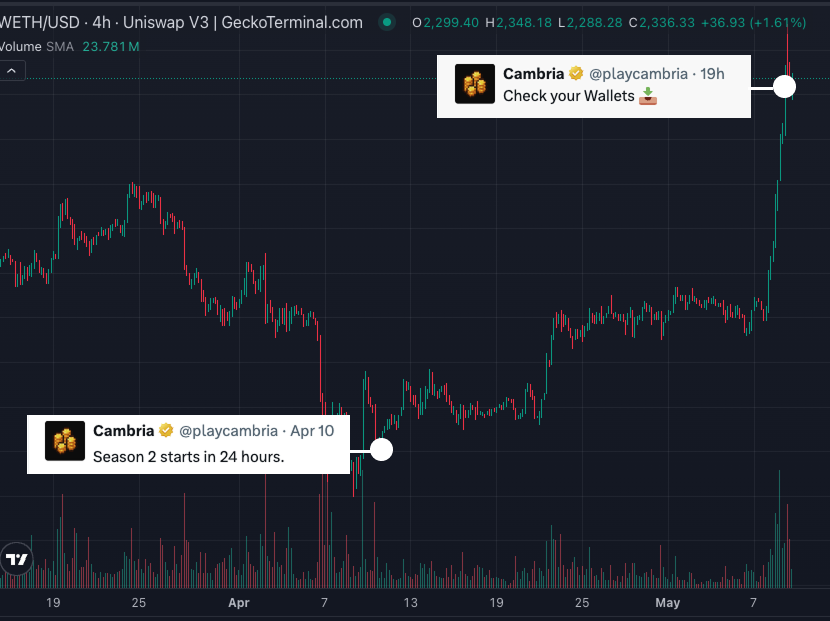The width and height of the screenshot is (830, 621).
Task: Click the green market status dot
Action: pos(387,22)
